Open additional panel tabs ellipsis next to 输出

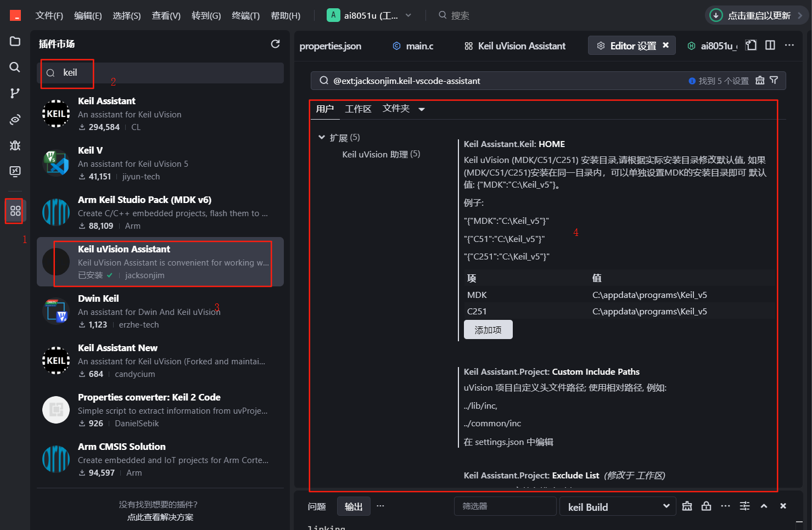click(x=380, y=506)
